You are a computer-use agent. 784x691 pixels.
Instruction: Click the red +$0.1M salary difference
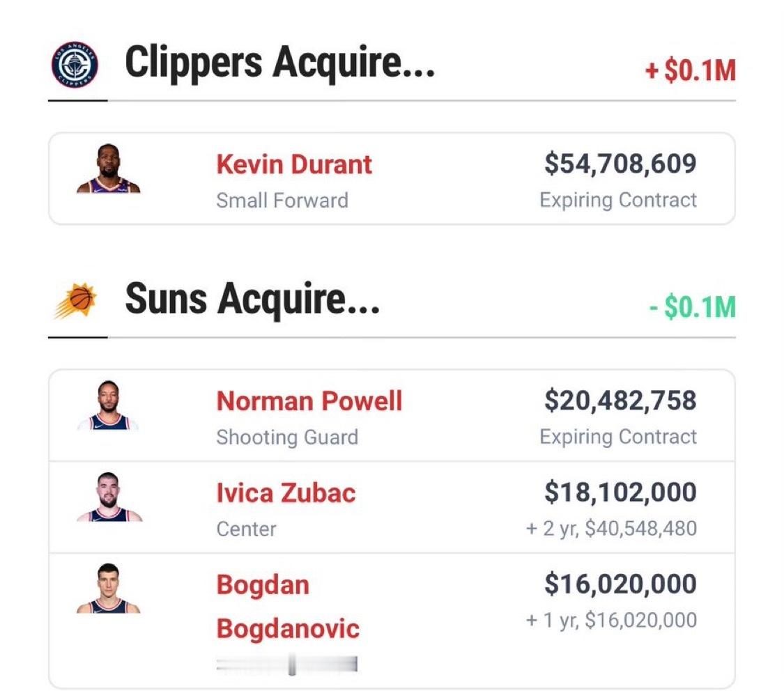tap(691, 70)
